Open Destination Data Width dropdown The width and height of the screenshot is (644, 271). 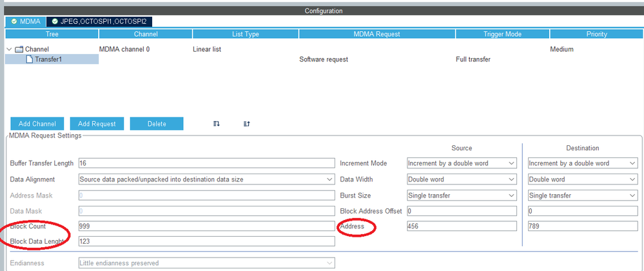tap(583, 179)
